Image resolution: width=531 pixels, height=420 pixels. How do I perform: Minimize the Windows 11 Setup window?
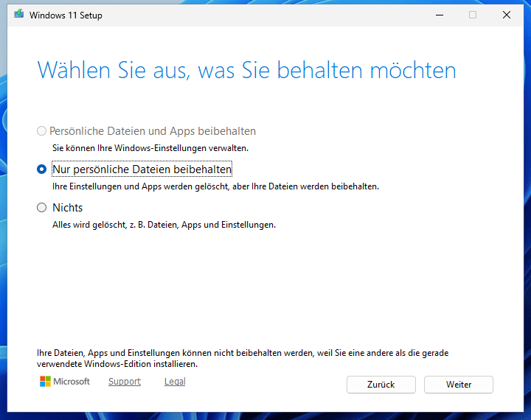pyautogui.click(x=440, y=15)
